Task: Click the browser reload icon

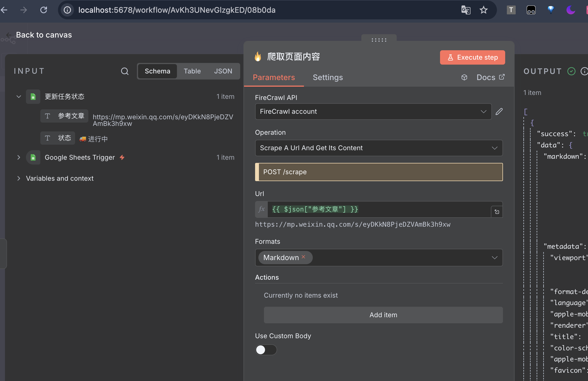Action: click(x=44, y=10)
